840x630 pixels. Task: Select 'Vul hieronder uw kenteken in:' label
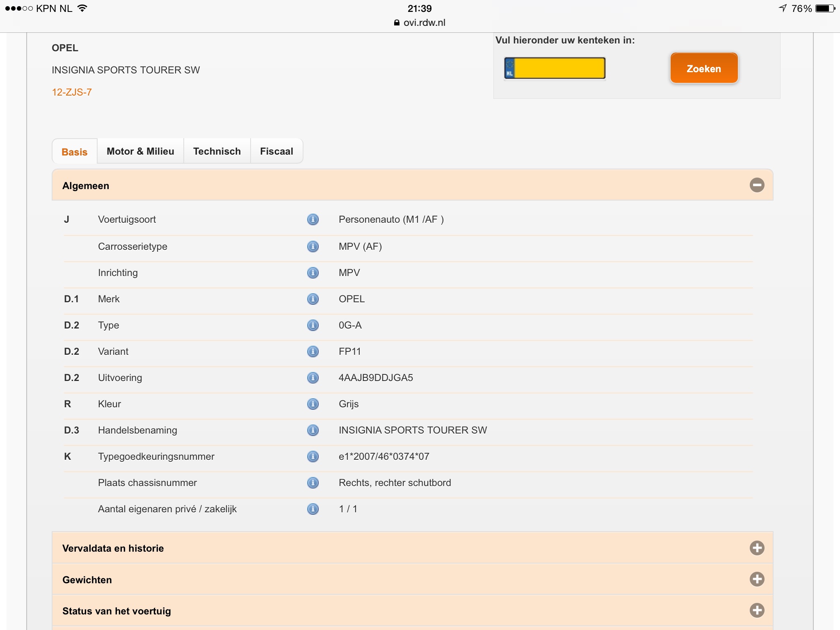[x=565, y=40]
